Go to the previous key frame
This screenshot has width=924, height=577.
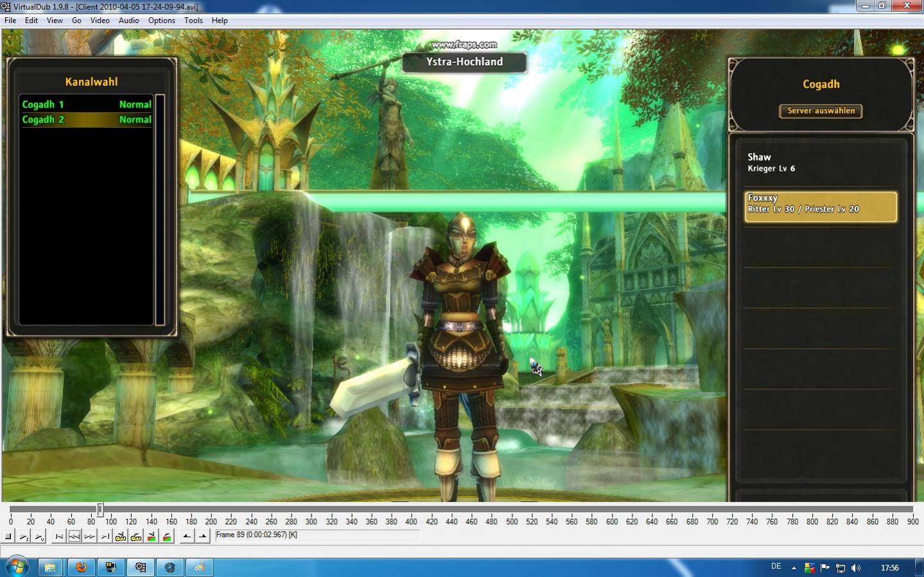(121, 537)
